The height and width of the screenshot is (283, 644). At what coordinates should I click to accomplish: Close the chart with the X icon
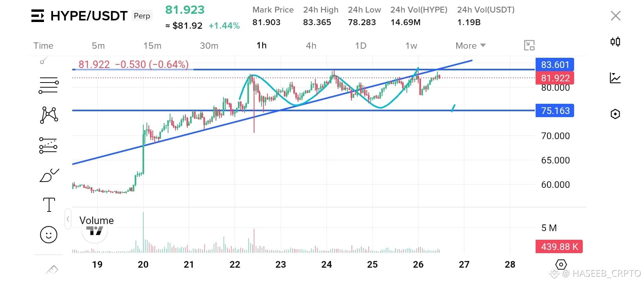pos(615,16)
